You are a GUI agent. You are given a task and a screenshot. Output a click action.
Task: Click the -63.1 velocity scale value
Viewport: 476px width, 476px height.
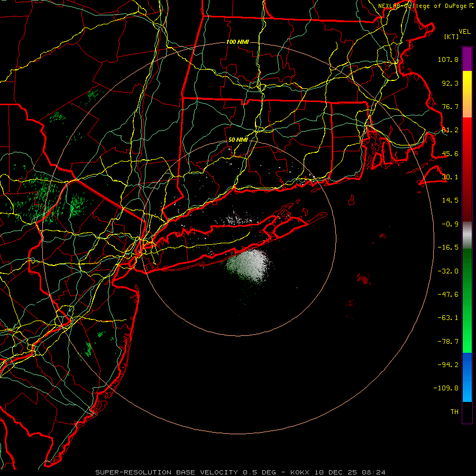click(x=448, y=318)
